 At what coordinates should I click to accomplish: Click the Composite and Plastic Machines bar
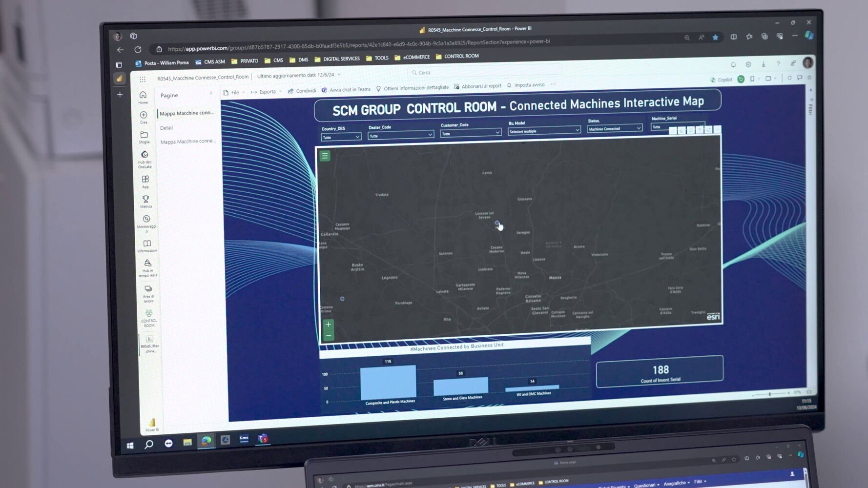[x=389, y=383]
